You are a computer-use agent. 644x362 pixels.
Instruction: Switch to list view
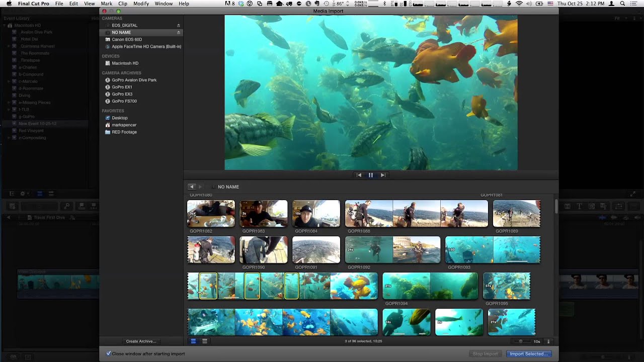tap(205, 341)
